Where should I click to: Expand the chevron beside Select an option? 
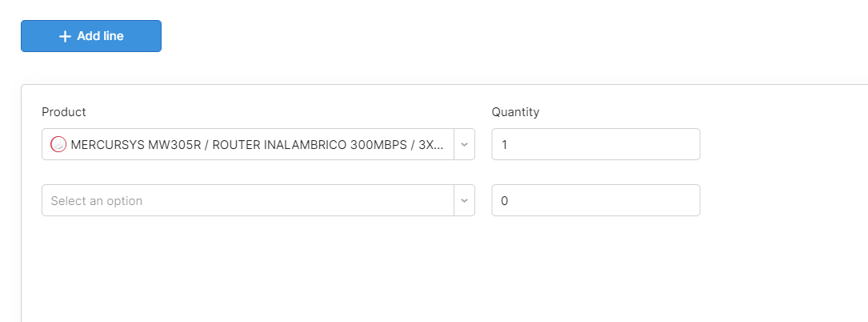(465, 200)
